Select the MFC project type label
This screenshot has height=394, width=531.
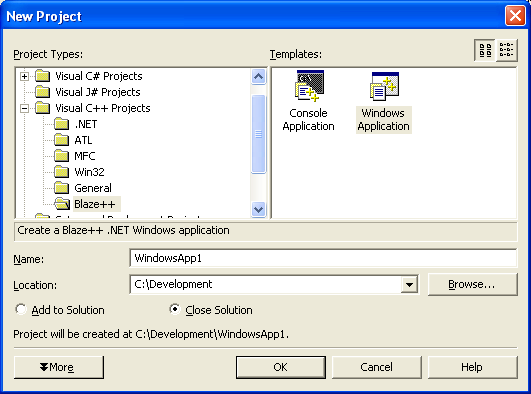pyautogui.click(x=85, y=156)
